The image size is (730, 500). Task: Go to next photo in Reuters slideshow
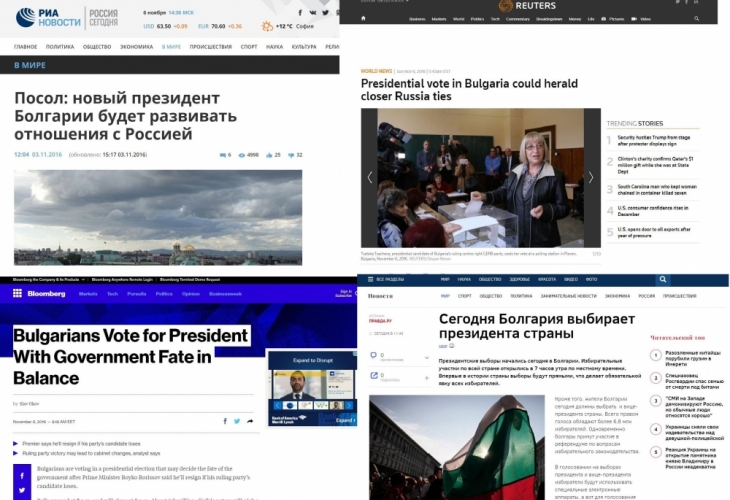click(591, 177)
